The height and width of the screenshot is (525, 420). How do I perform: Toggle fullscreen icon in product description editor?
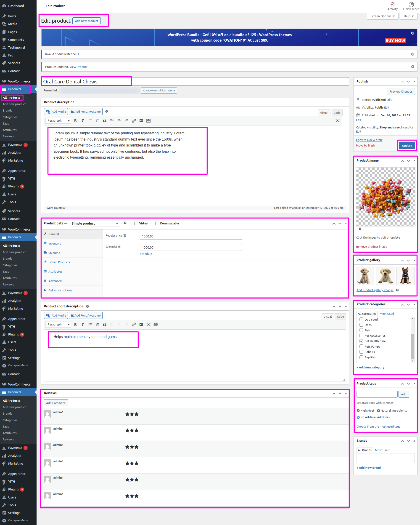(x=338, y=121)
